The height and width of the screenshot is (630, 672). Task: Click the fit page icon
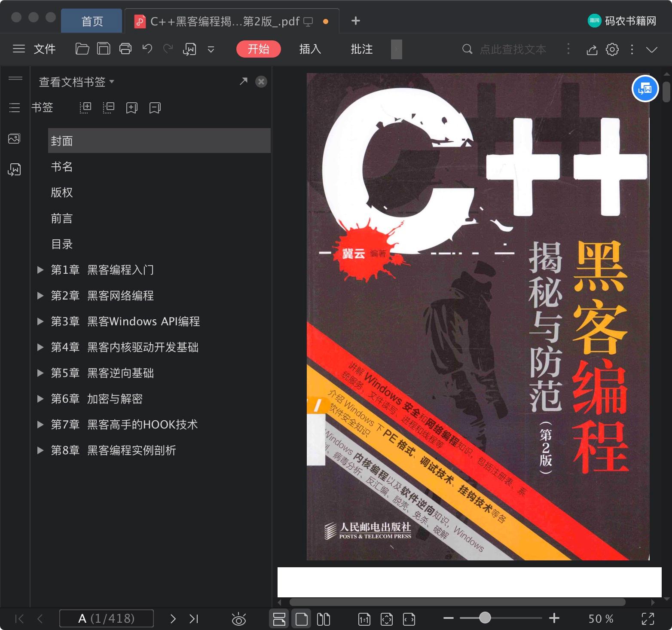pos(386,619)
